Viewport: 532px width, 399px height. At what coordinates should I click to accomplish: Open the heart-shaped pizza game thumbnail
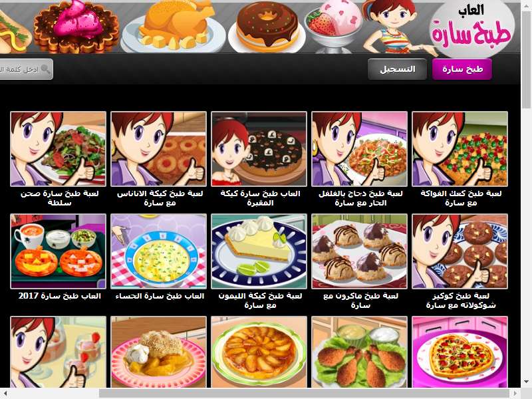(460, 352)
